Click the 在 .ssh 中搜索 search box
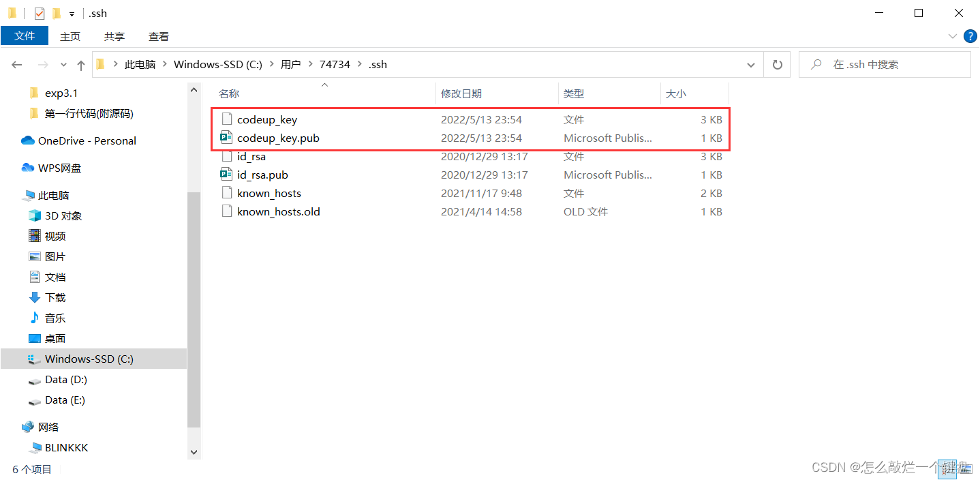The image size is (980, 480). 885,65
